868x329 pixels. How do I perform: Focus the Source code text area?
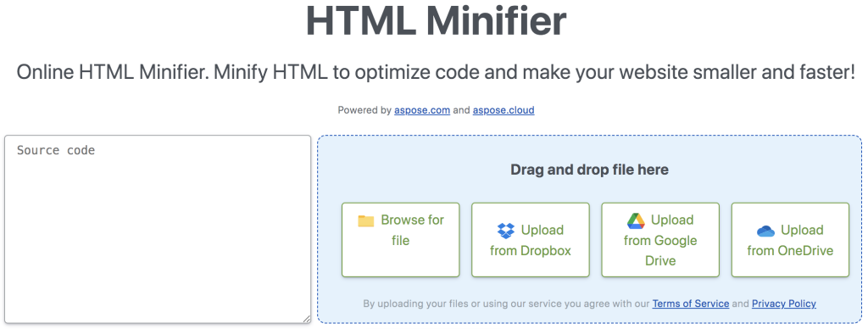pyautogui.click(x=158, y=229)
